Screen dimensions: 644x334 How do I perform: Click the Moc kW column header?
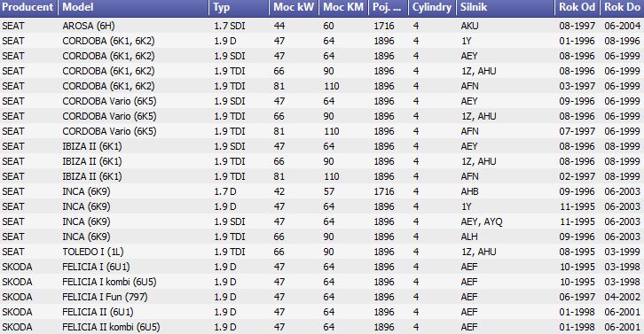pyautogui.click(x=294, y=7)
